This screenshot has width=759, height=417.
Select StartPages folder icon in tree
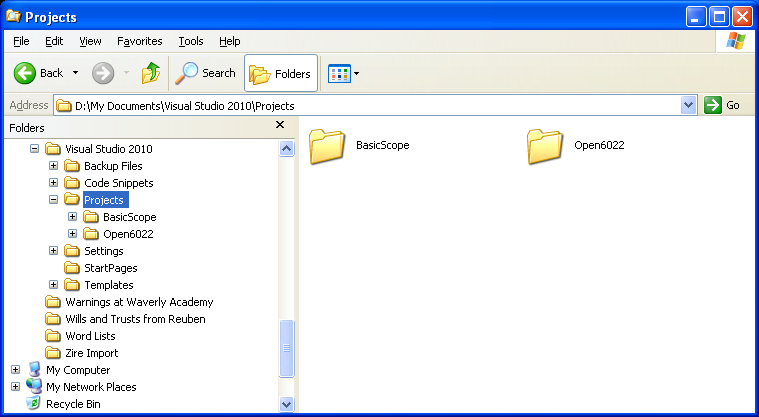point(72,267)
